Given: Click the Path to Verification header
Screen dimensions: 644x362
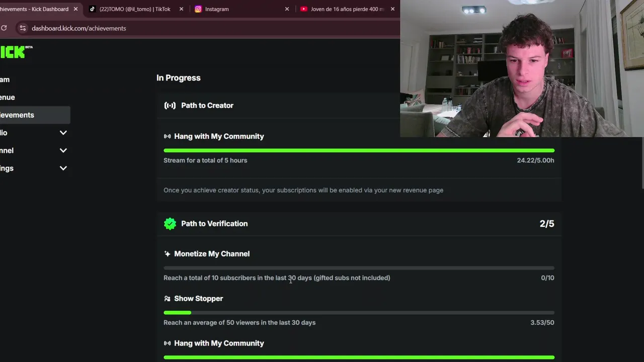Looking at the screenshot, I should point(359,224).
